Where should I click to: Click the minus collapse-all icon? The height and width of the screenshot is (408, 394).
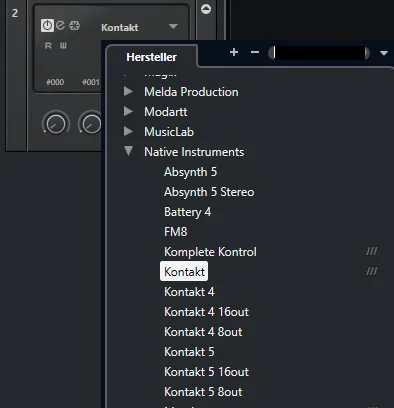click(x=255, y=52)
